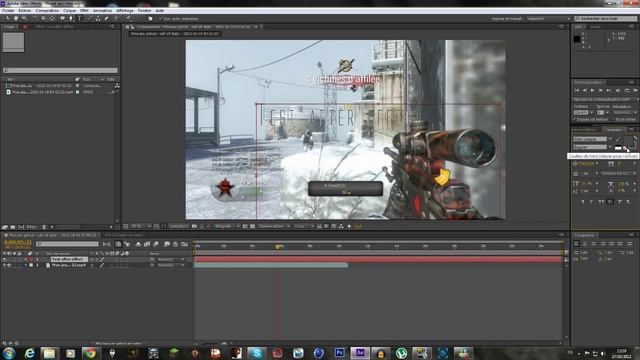
Task: Open the Aide menu
Action: pos(160,11)
